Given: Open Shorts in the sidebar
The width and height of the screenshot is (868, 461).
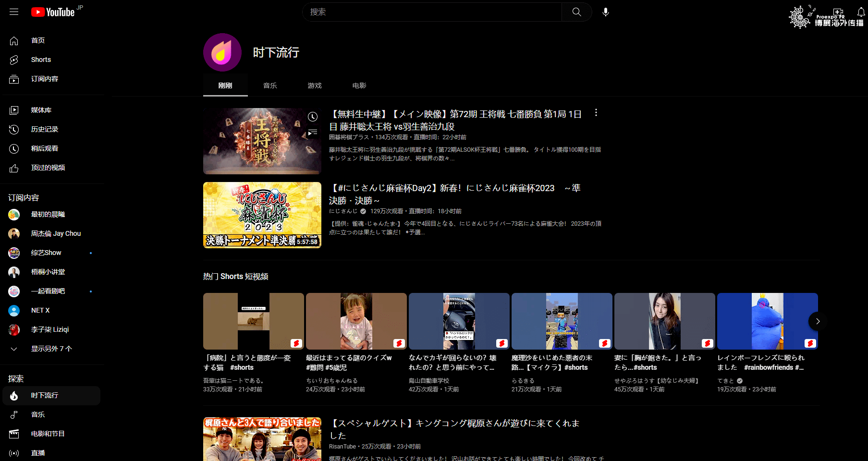Looking at the screenshot, I should (x=51, y=60).
